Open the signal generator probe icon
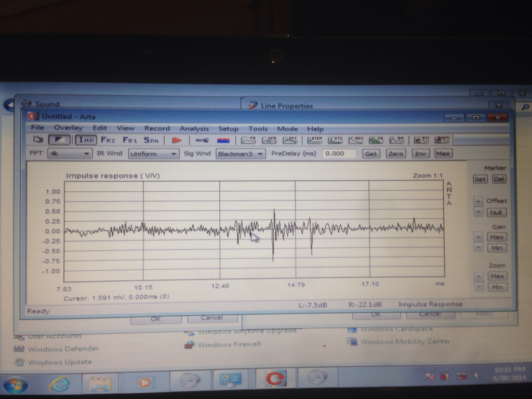 (202, 140)
